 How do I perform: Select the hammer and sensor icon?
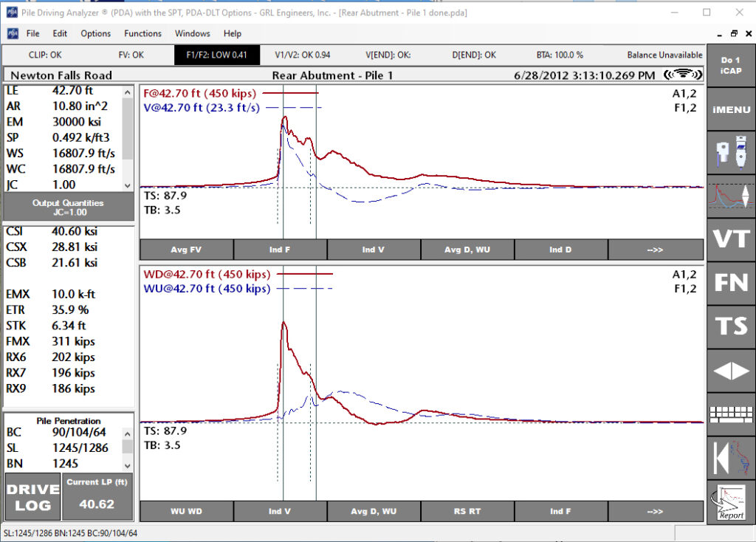[x=731, y=152]
